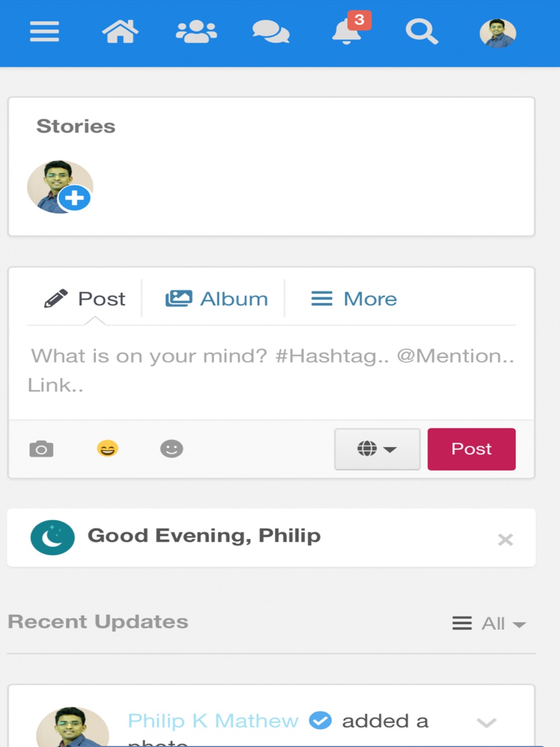Screen dimensions: 560x747
Task: Open search using the magnifier icon
Action: (x=421, y=32)
